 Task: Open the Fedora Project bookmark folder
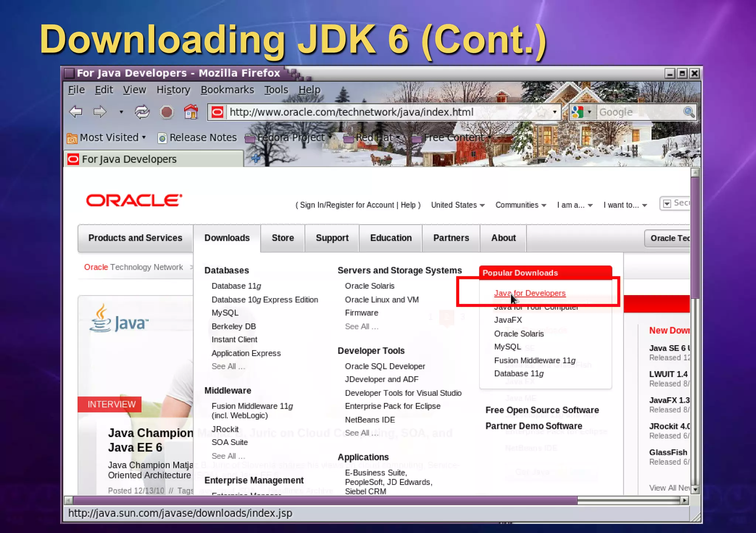(288, 138)
